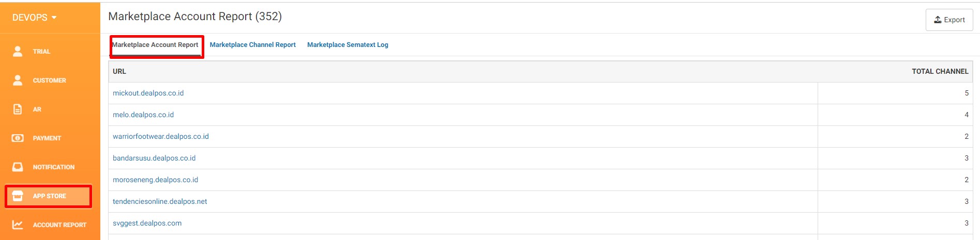Click the Trial person icon in sidebar
The width and height of the screenshot is (980, 240).
pos(18,51)
